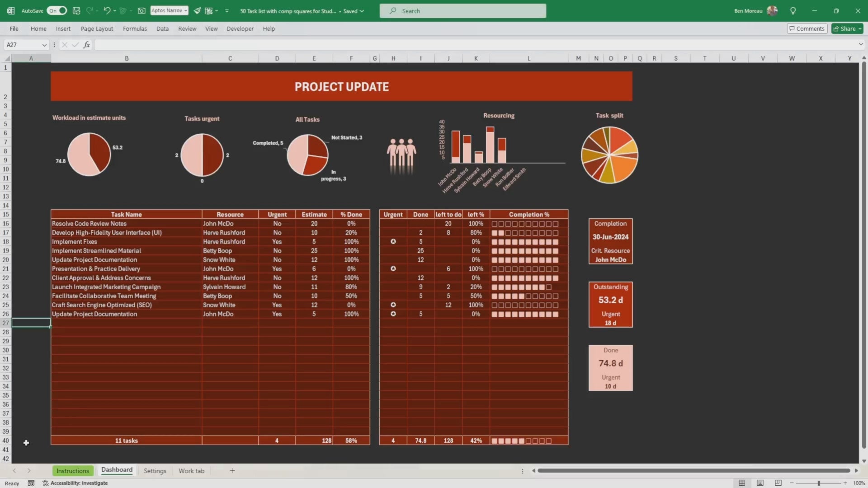Screen dimensions: 868x488
Task: Switch to Page Layout view in the status bar
Action: click(x=760, y=483)
